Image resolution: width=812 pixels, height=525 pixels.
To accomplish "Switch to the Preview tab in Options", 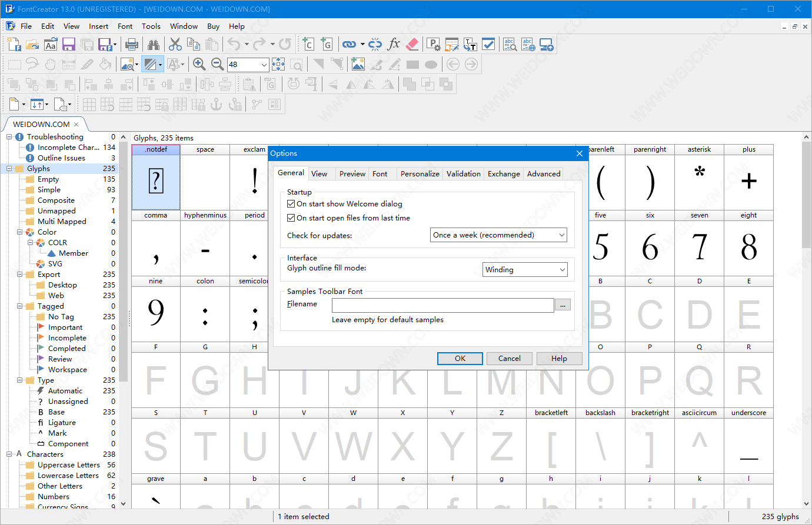I will pos(352,174).
